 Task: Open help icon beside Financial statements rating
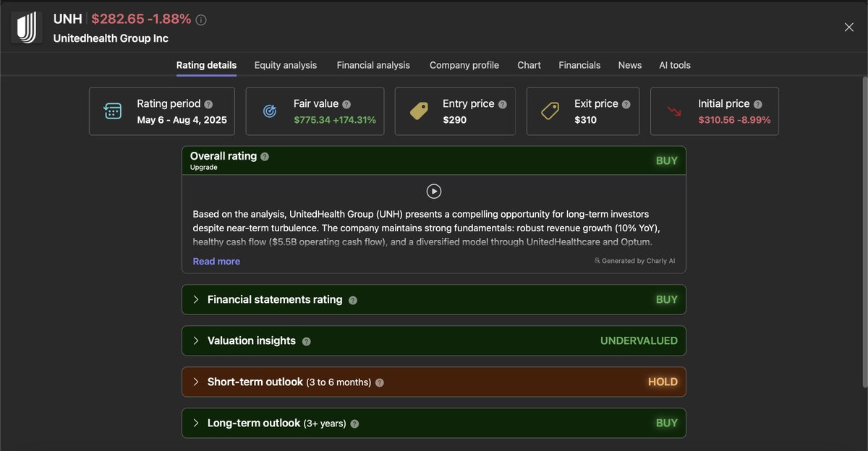353,300
